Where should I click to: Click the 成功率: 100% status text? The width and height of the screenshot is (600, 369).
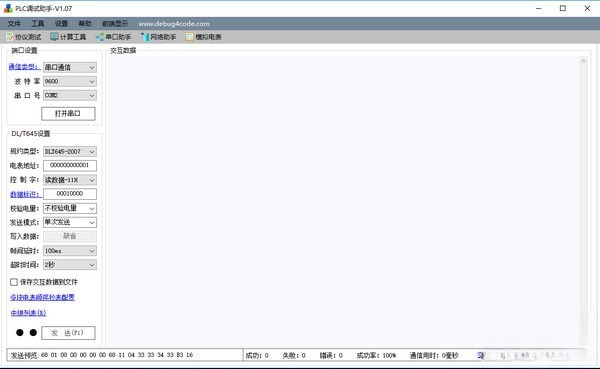point(376,356)
